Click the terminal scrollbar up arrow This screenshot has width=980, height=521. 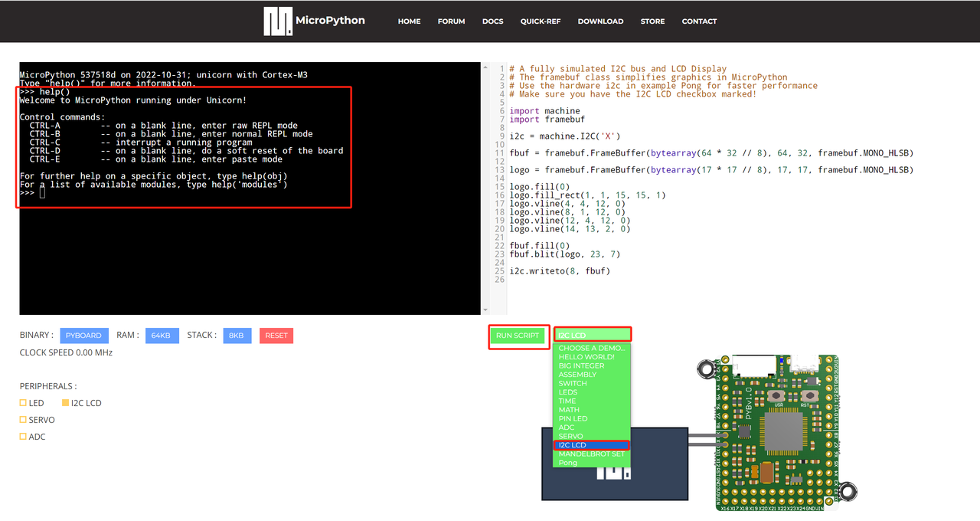485,67
